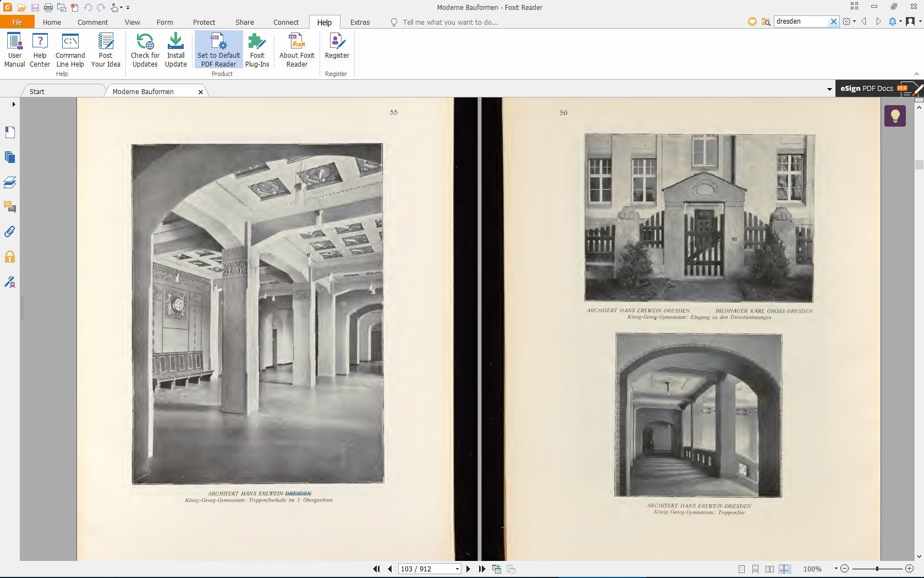This screenshot has height=578, width=924.
Task: Open the document tabs list dropdown
Action: [829, 89]
